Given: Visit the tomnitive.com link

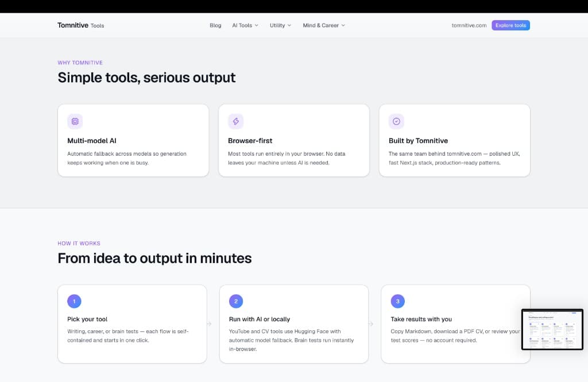Looking at the screenshot, I should point(469,25).
